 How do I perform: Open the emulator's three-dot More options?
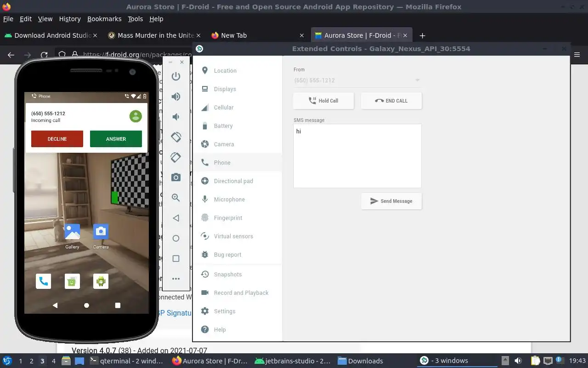(176, 279)
